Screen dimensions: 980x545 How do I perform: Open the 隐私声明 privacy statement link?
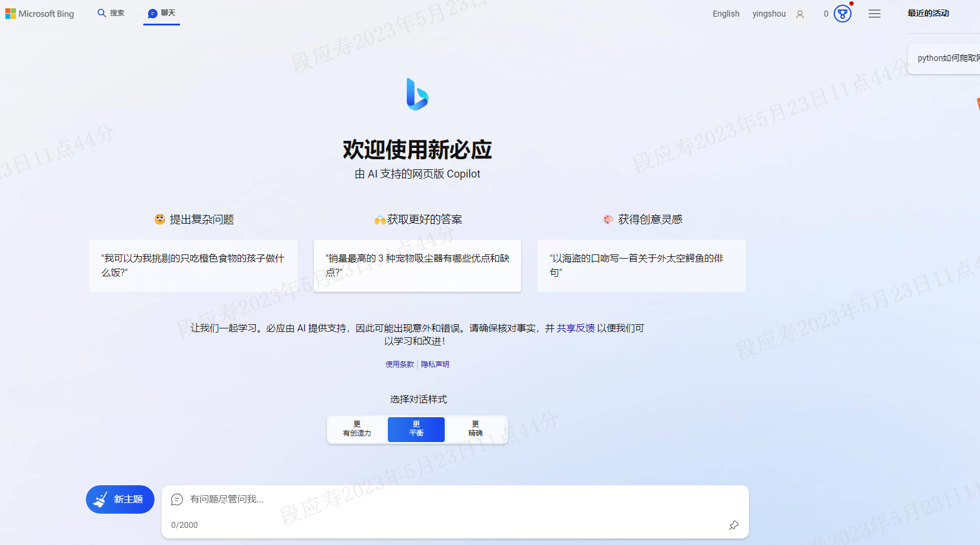[435, 365]
